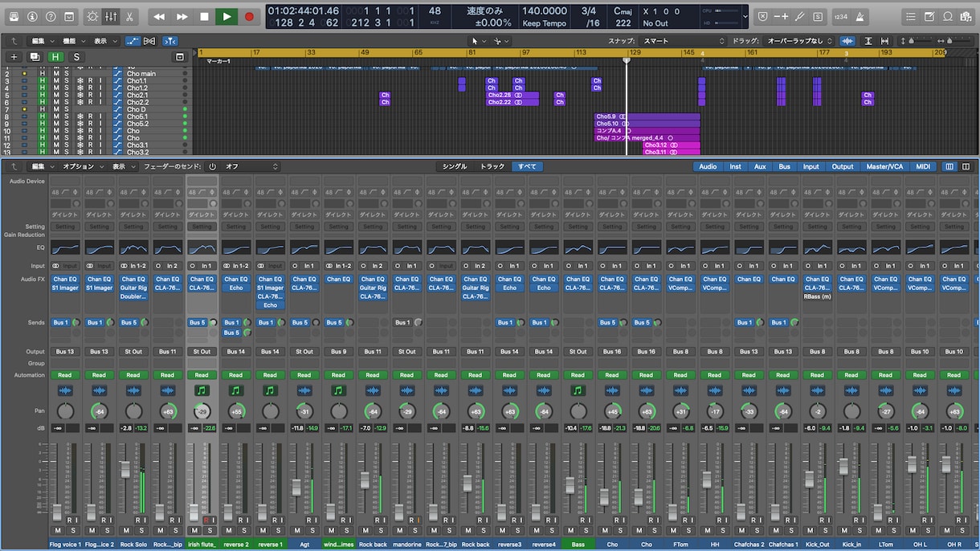This screenshot has height=551, width=980.
Task: Click the Rewind transport button
Action: [x=159, y=16]
